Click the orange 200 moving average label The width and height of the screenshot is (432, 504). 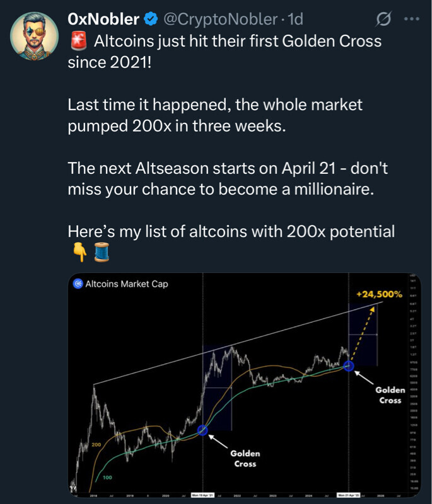[x=97, y=445]
